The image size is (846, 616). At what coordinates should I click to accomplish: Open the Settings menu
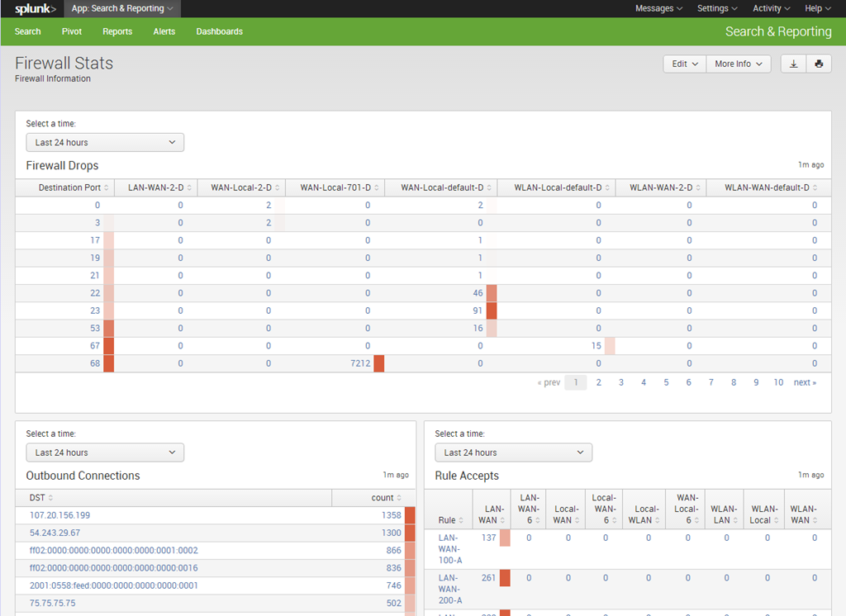(717, 8)
